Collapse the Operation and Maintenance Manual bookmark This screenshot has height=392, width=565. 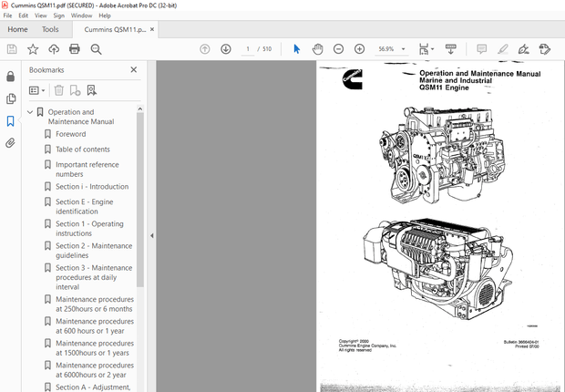(30, 112)
